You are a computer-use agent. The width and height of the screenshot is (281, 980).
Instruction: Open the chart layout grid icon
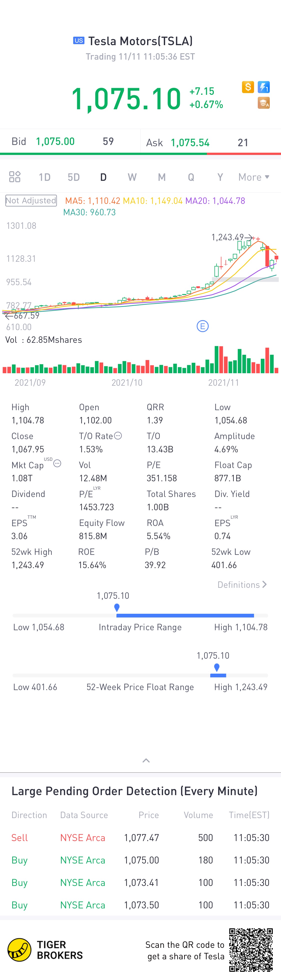(15, 177)
